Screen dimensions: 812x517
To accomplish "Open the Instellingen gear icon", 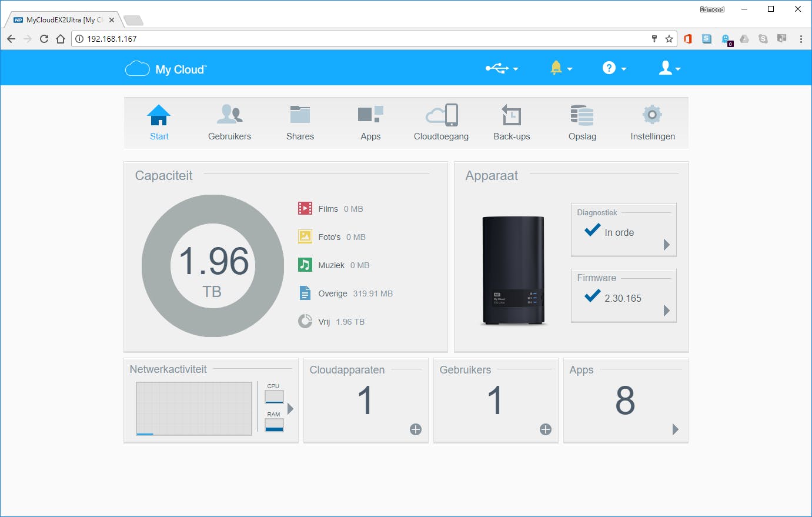I will pyautogui.click(x=652, y=115).
